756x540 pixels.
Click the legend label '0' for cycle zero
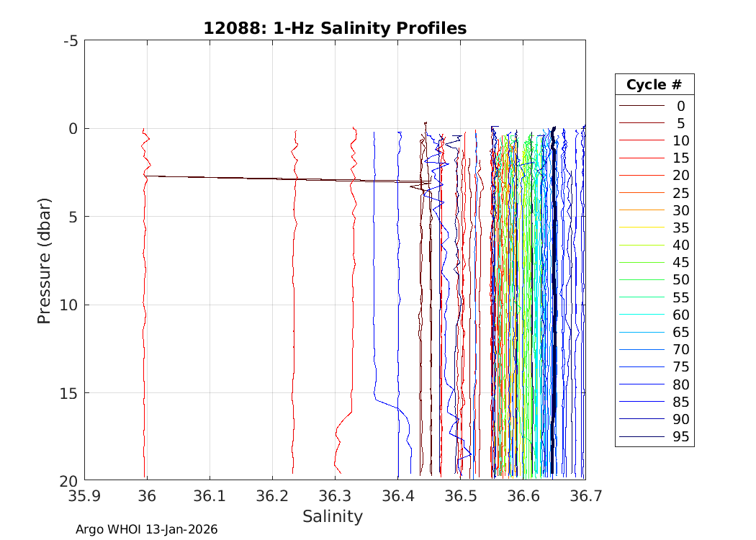680,106
